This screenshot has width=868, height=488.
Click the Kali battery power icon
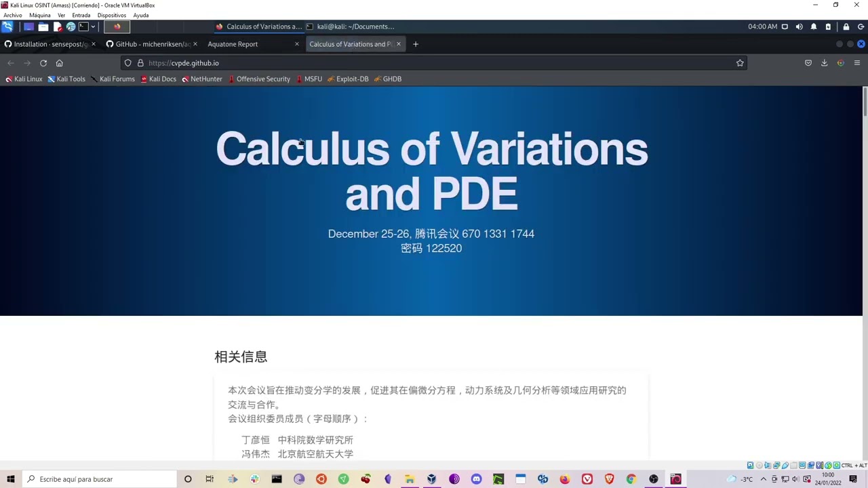coord(828,26)
